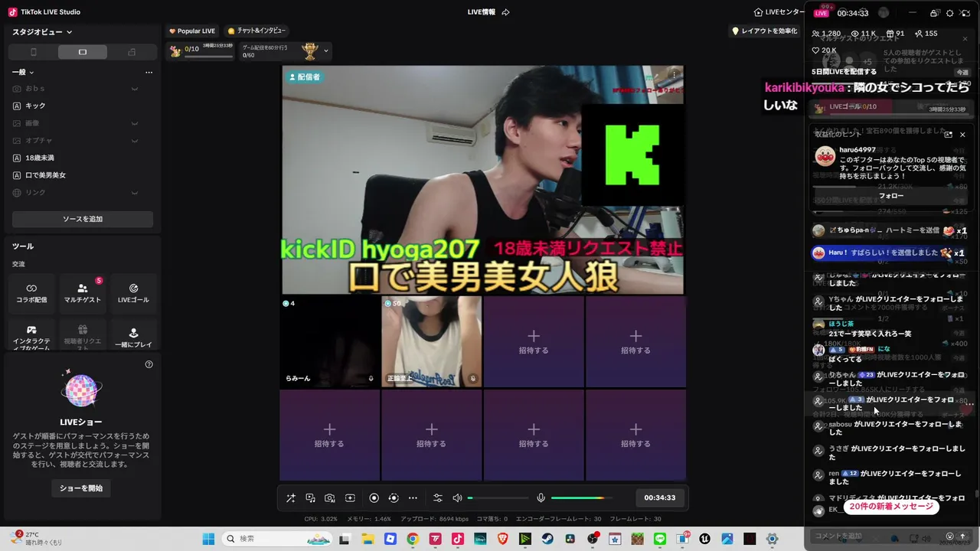Click the 20件の新着メッセージ pill
980x551 pixels.
pyautogui.click(x=891, y=507)
